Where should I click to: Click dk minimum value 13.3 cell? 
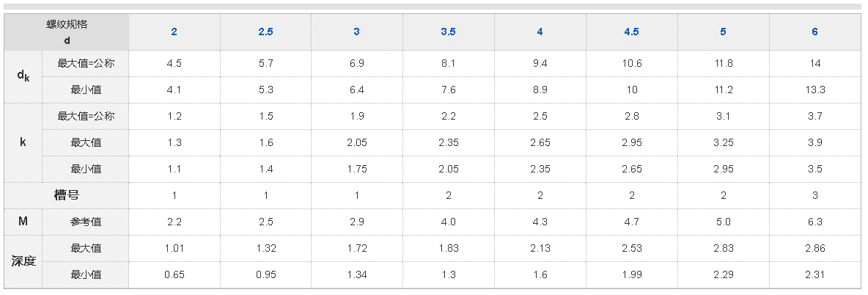point(814,90)
